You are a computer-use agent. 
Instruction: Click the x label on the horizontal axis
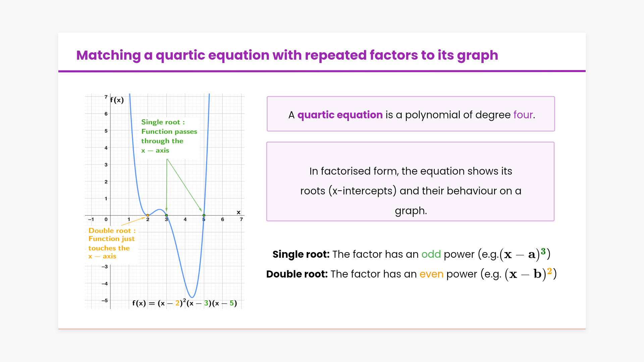point(238,212)
